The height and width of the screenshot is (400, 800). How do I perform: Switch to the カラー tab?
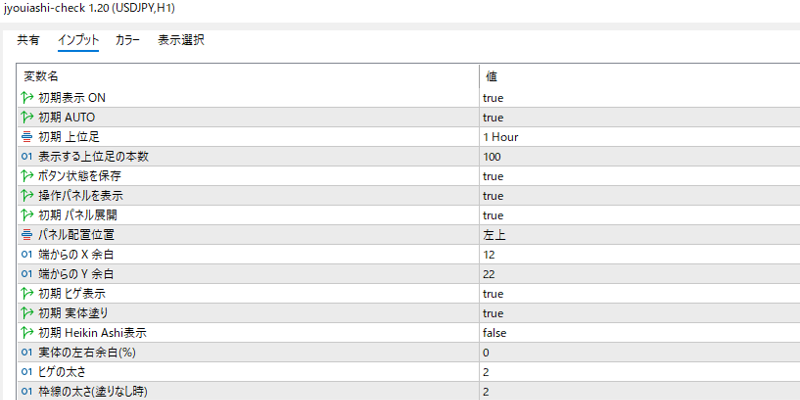point(128,40)
